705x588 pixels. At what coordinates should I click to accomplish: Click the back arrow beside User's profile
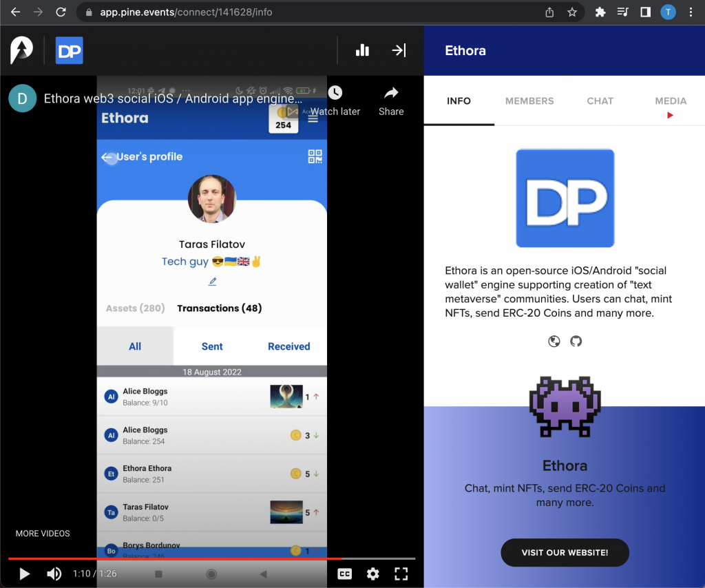pos(107,157)
